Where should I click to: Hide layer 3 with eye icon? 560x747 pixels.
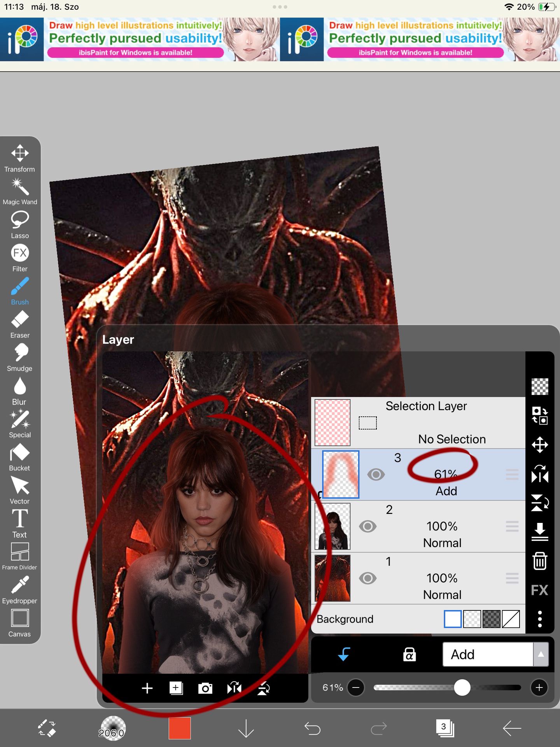[376, 475]
